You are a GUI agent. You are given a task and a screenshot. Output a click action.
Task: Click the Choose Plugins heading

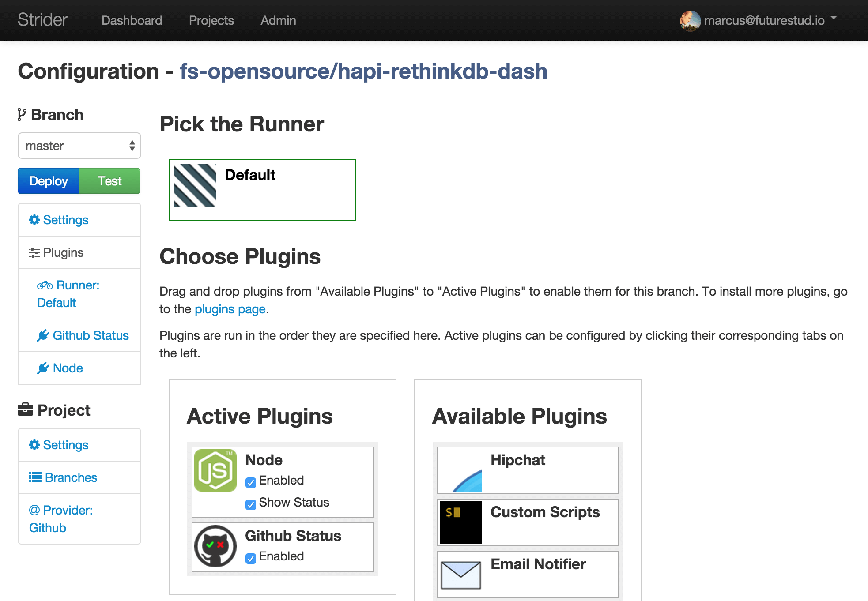[x=240, y=256]
